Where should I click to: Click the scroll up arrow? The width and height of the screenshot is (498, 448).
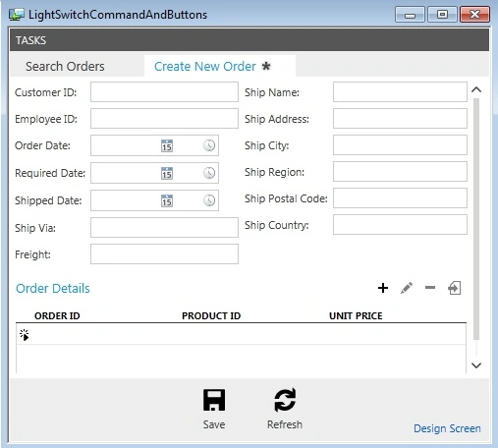[476, 89]
